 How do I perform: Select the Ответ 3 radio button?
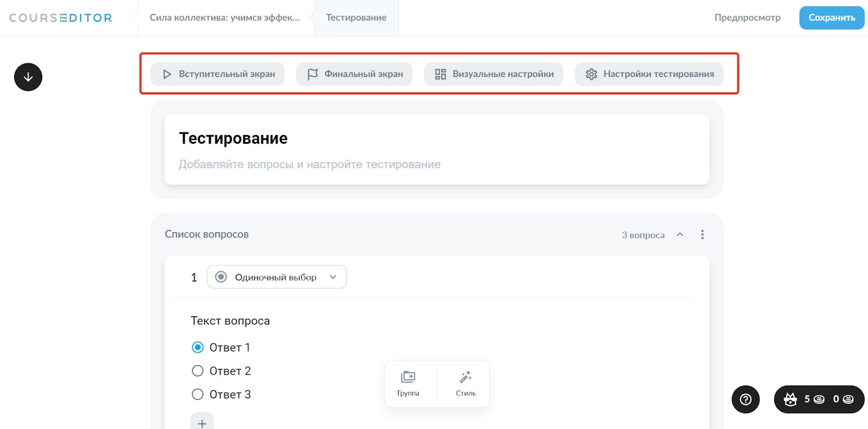click(x=198, y=394)
